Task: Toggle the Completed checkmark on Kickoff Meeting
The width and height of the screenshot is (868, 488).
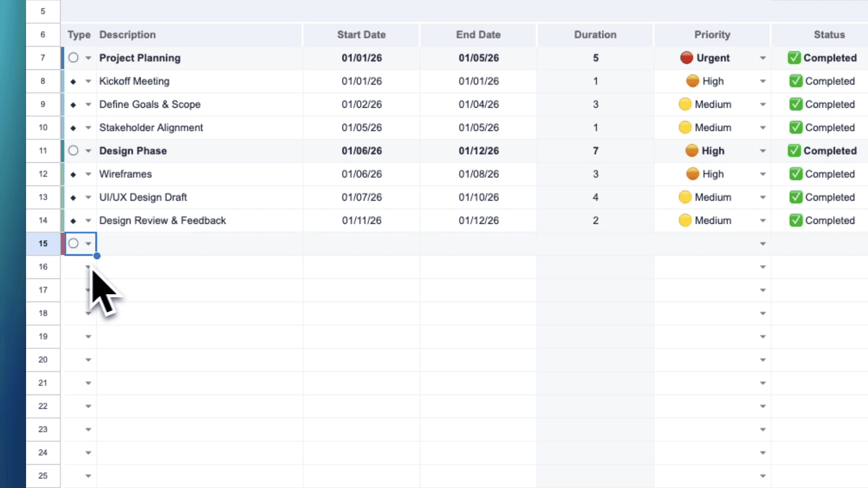Action: tap(796, 81)
